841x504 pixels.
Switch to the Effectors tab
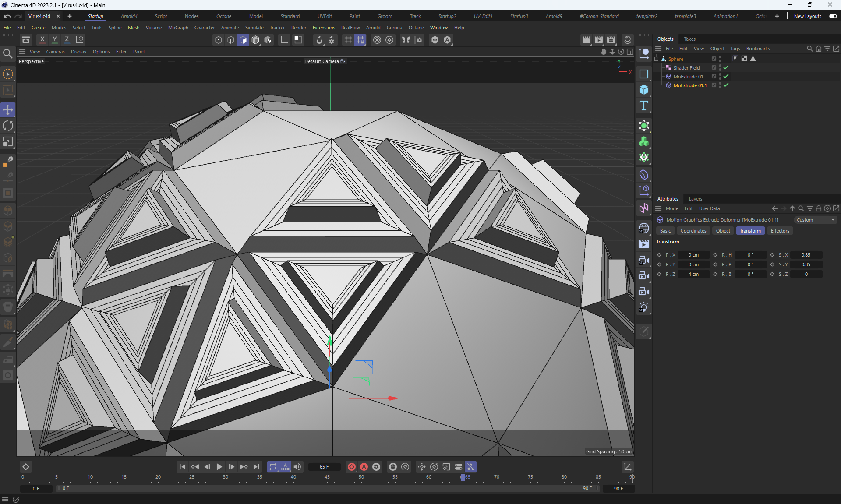click(780, 231)
